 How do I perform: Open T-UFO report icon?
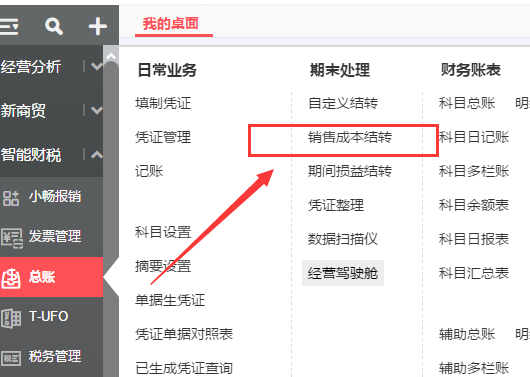[x=11, y=318]
